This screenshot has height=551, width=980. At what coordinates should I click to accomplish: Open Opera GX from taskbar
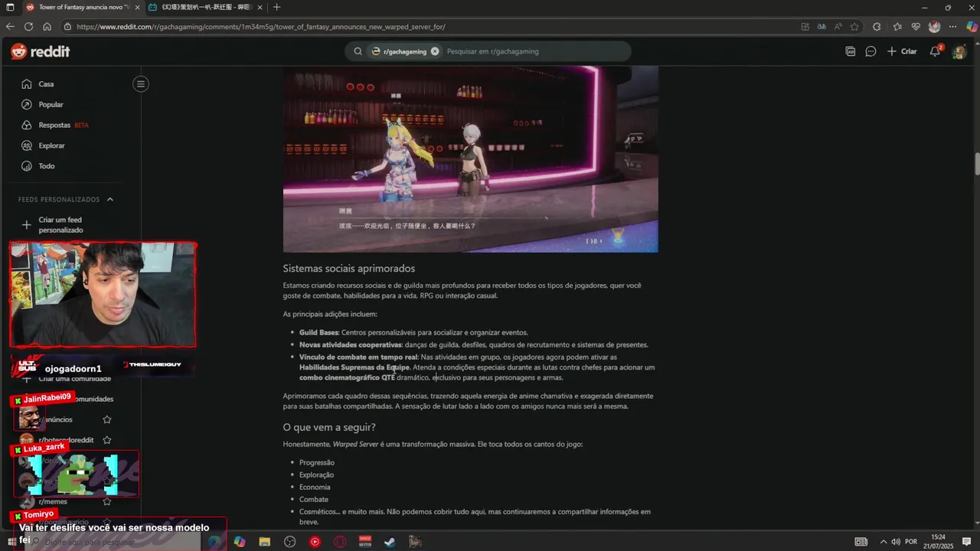point(340,542)
